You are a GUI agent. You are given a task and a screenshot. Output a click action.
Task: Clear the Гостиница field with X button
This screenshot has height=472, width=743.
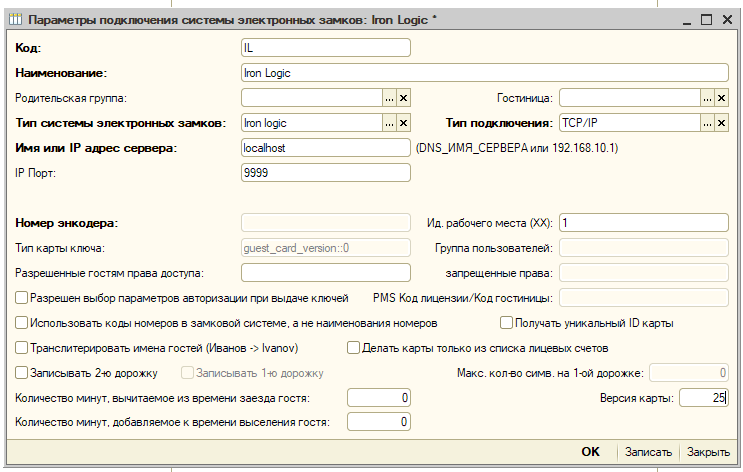pyautogui.click(x=721, y=98)
